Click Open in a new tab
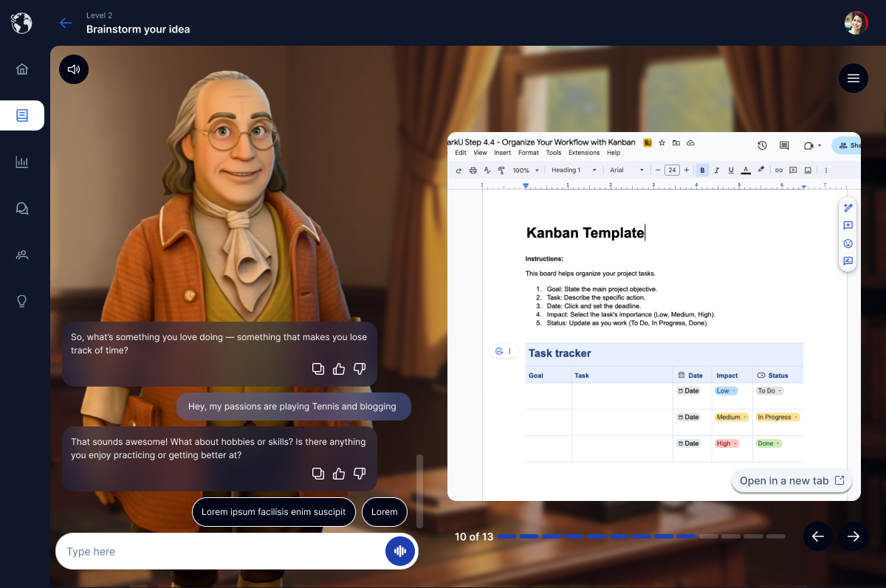Image resolution: width=886 pixels, height=588 pixels. 791,481
